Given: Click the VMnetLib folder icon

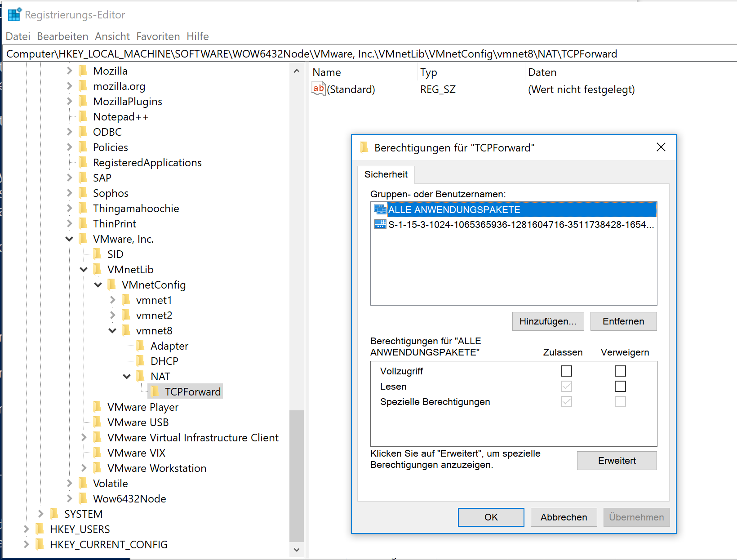Looking at the screenshot, I should coord(97,270).
